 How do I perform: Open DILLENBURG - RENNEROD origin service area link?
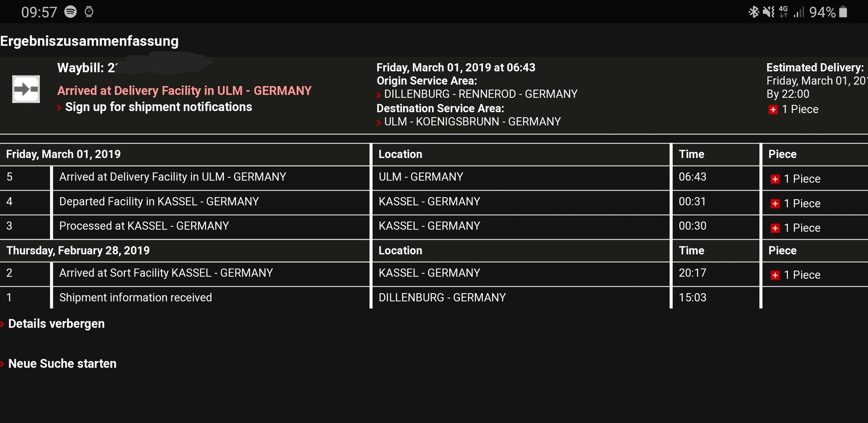pyautogui.click(x=481, y=94)
